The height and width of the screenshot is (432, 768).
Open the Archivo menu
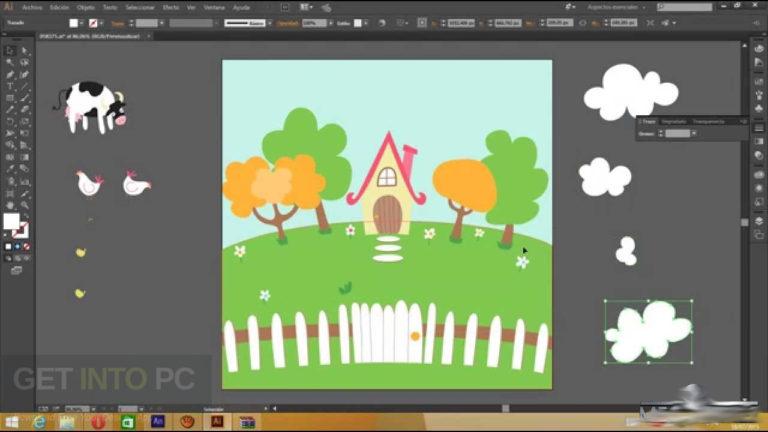click(x=32, y=7)
